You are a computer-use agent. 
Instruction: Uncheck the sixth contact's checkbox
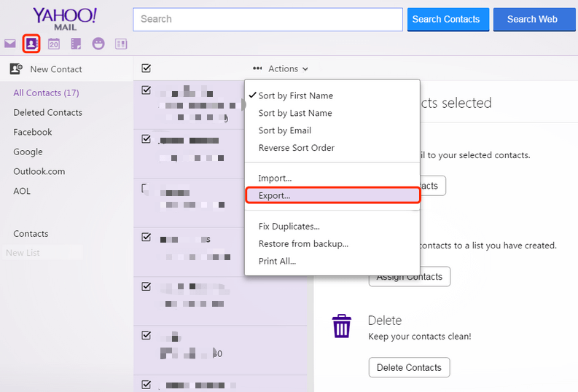tap(147, 335)
